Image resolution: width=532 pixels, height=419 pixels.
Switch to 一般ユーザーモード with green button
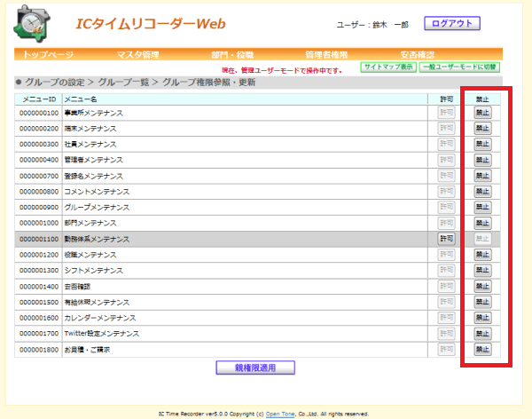[459, 67]
